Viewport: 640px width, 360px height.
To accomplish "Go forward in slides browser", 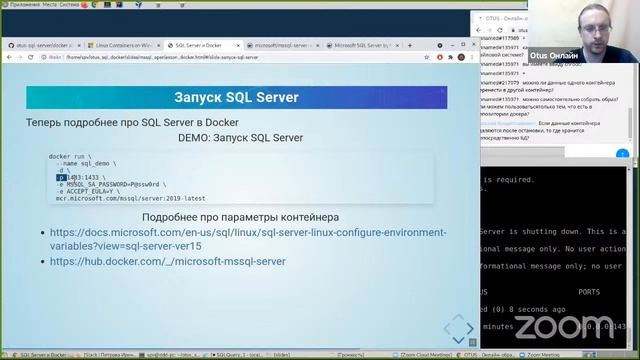I will click(x=20, y=58).
